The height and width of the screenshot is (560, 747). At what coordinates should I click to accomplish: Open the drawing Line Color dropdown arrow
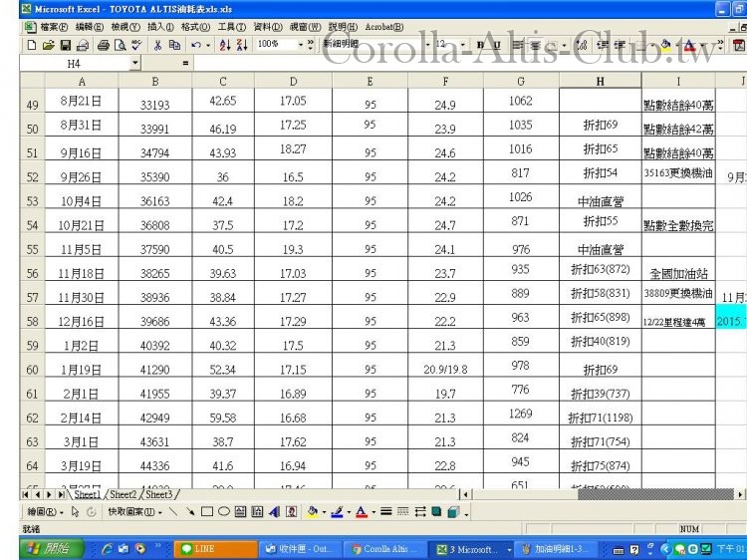pos(349,512)
